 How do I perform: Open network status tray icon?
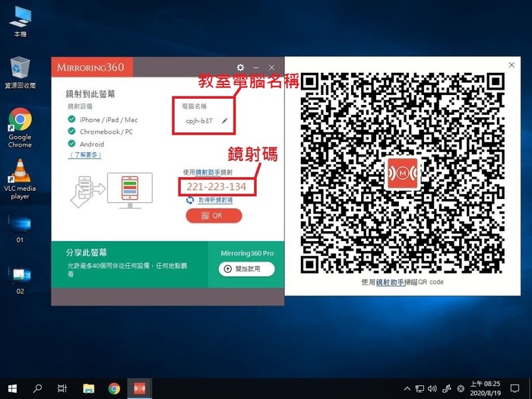420,388
